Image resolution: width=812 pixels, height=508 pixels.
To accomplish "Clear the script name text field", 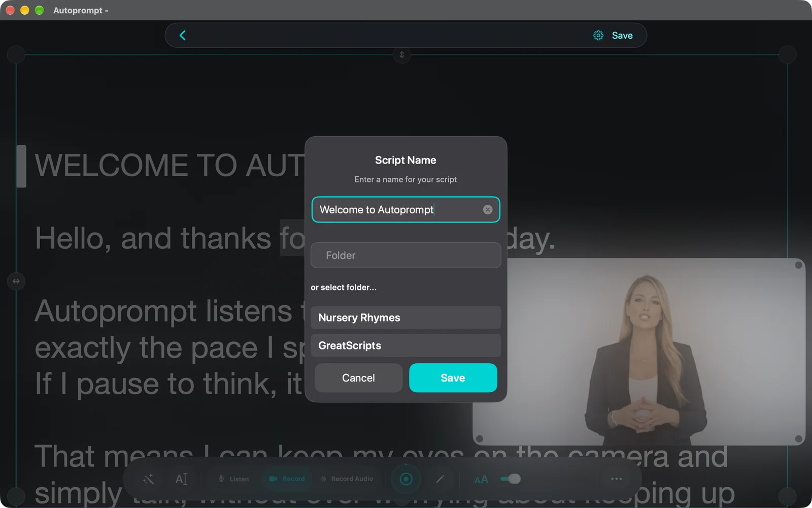I will click(488, 210).
